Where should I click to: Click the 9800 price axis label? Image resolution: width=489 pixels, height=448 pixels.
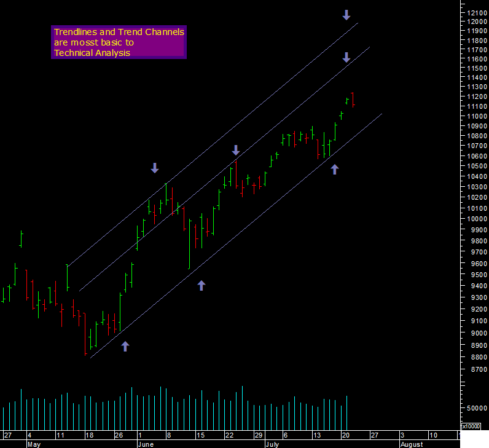tap(479, 241)
